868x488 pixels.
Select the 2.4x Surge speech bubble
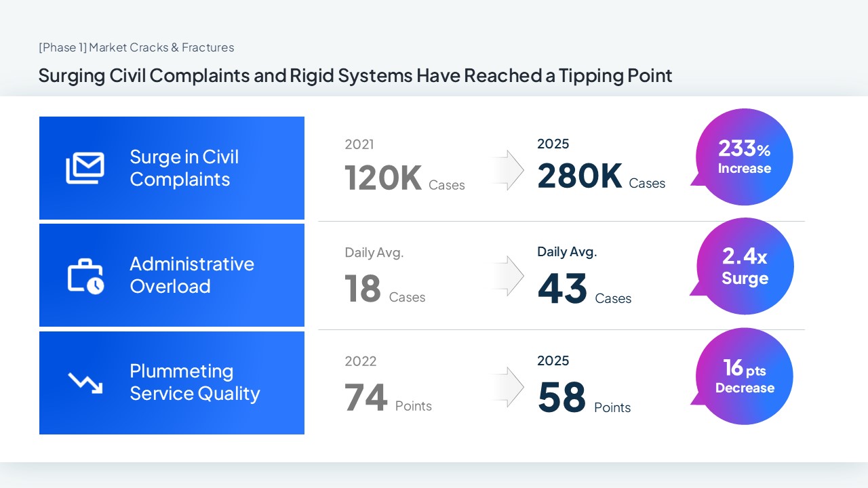point(745,266)
